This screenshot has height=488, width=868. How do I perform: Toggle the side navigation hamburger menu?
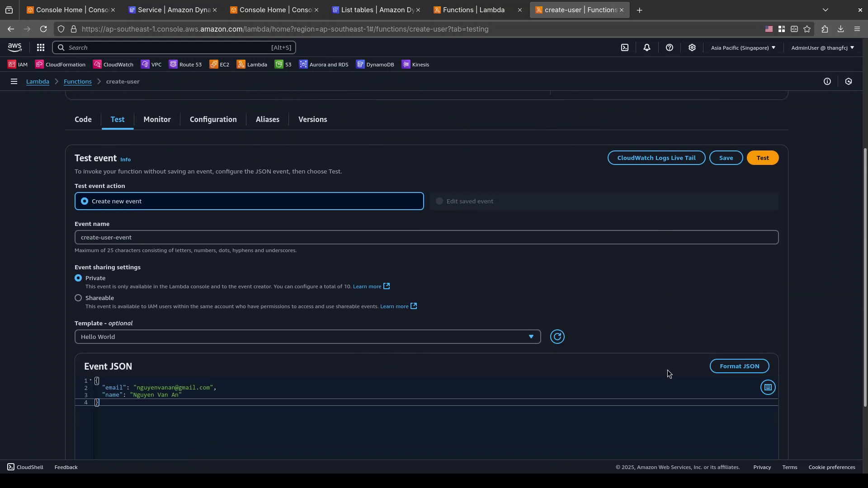(x=14, y=81)
